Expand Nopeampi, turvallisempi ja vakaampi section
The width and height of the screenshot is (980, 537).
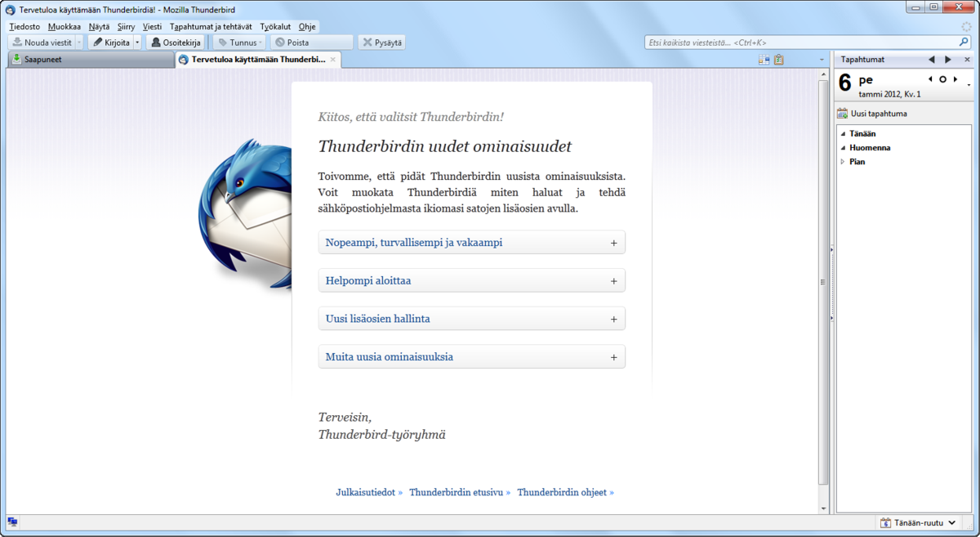pos(472,243)
